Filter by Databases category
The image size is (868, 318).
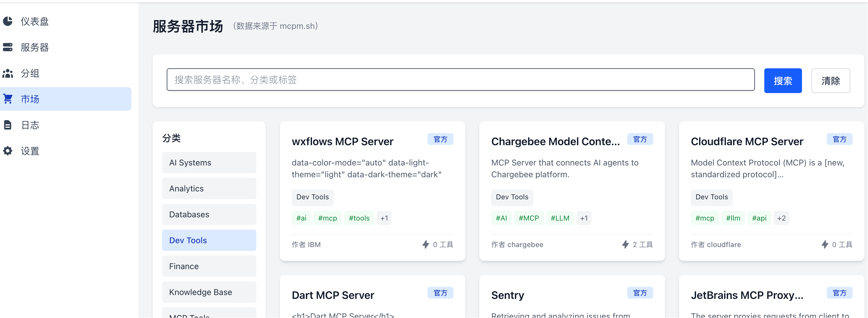pos(209,215)
